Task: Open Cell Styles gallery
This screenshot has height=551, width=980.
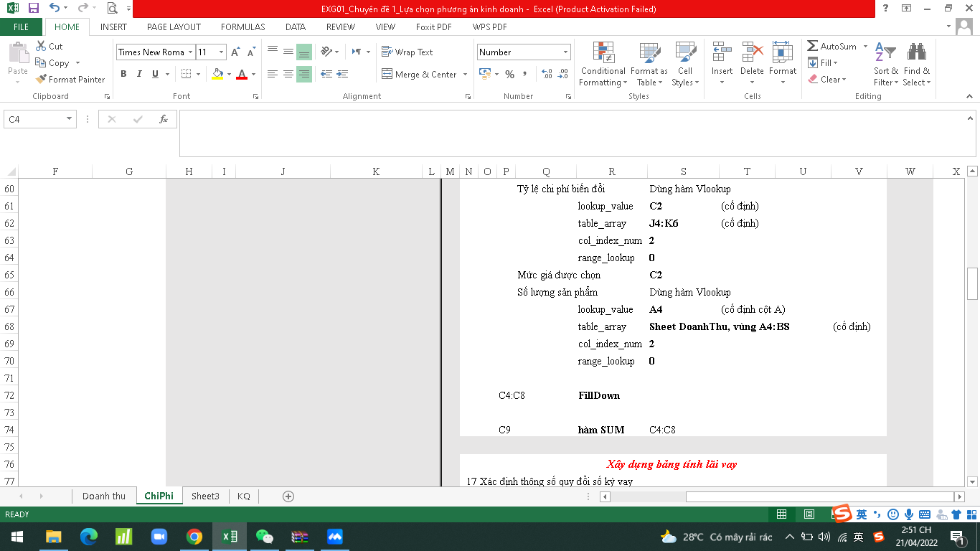Action: click(685, 65)
